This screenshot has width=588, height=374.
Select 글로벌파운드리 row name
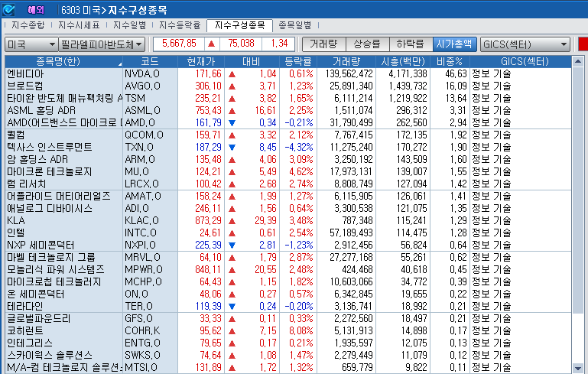[39, 318]
